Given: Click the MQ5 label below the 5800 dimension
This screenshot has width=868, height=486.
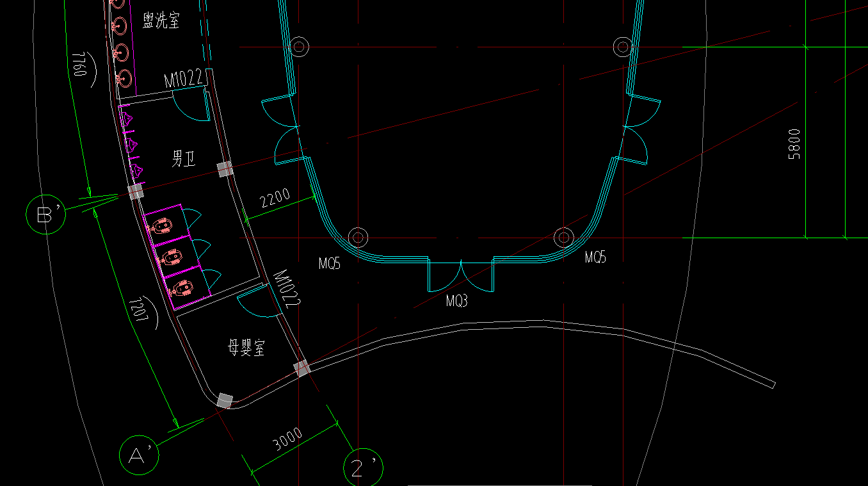Looking at the screenshot, I should pyautogui.click(x=595, y=257).
